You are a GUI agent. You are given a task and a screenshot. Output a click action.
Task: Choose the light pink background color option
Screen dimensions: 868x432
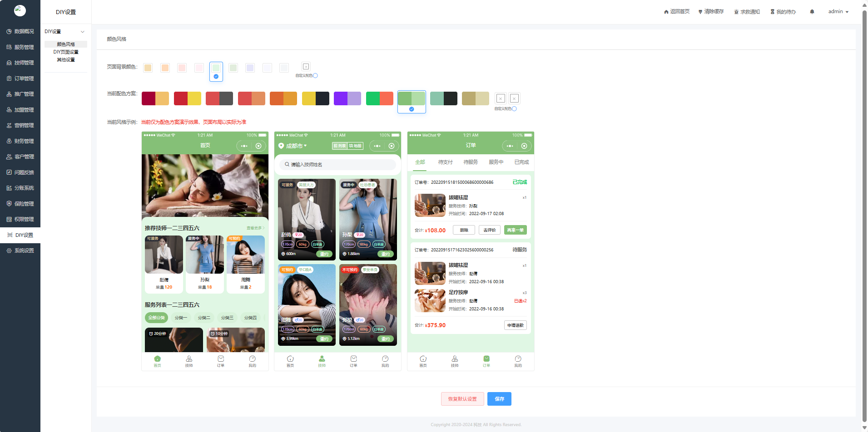coord(199,68)
